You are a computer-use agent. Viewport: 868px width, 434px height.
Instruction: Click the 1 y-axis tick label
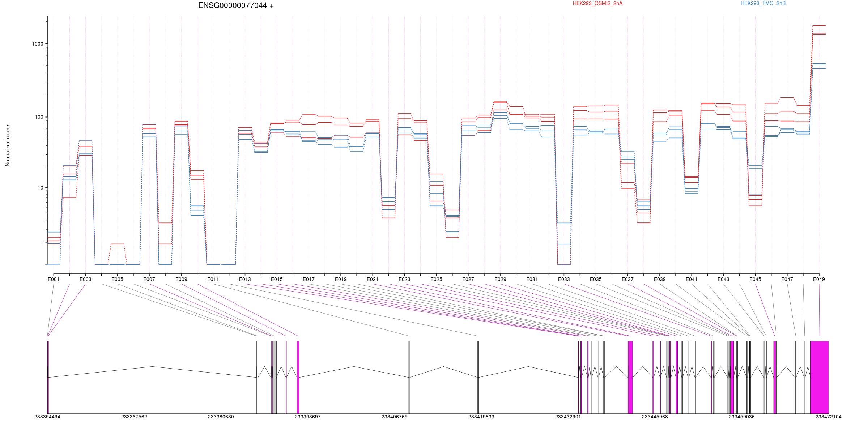pyautogui.click(x=42, y=242)
